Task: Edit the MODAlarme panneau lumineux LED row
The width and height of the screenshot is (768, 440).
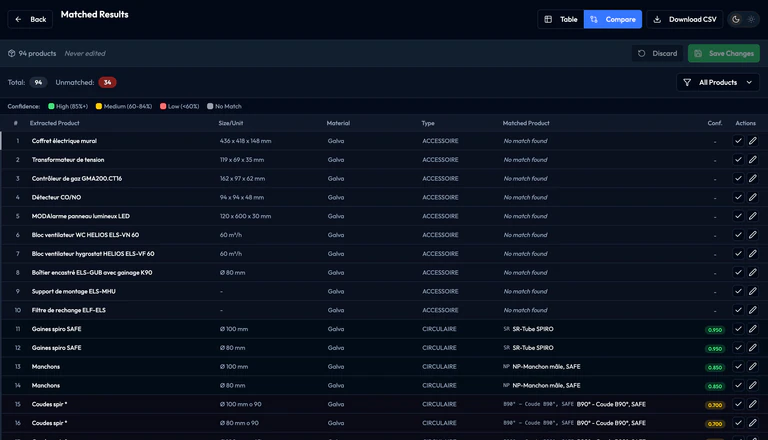Action: [x=753, y=216]
